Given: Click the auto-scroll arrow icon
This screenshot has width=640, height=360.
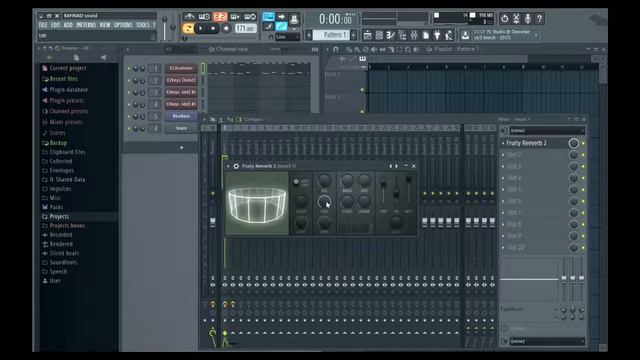Looking at the screenshot, I should 282,17.
